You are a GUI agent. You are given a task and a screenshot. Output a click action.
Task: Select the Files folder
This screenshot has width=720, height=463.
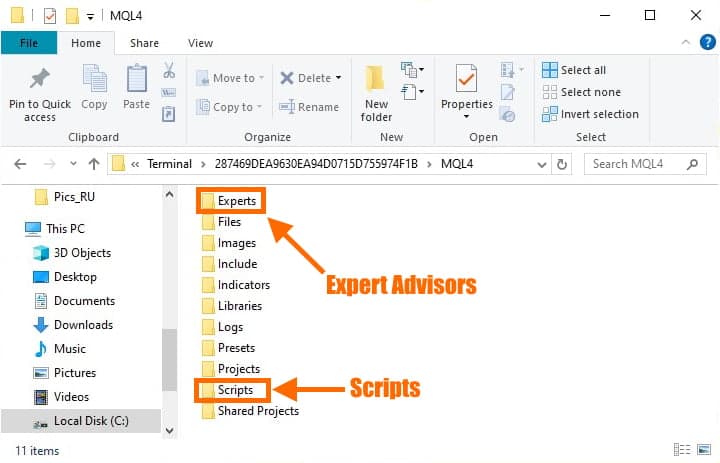[x=222, y=222]
